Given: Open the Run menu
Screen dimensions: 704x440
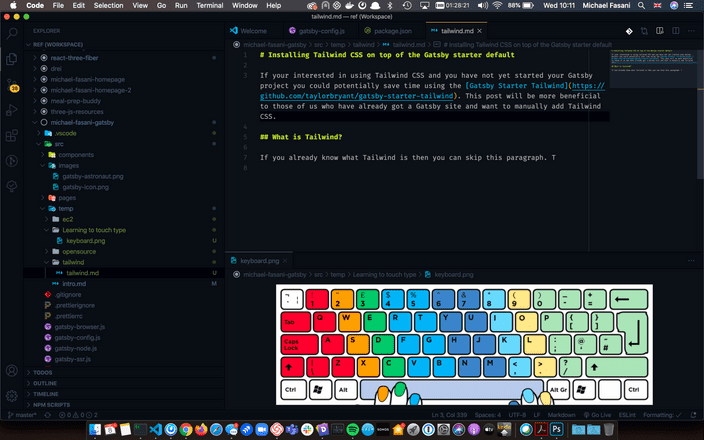Looking at the screenshot, I should click(x=181, y=5).
